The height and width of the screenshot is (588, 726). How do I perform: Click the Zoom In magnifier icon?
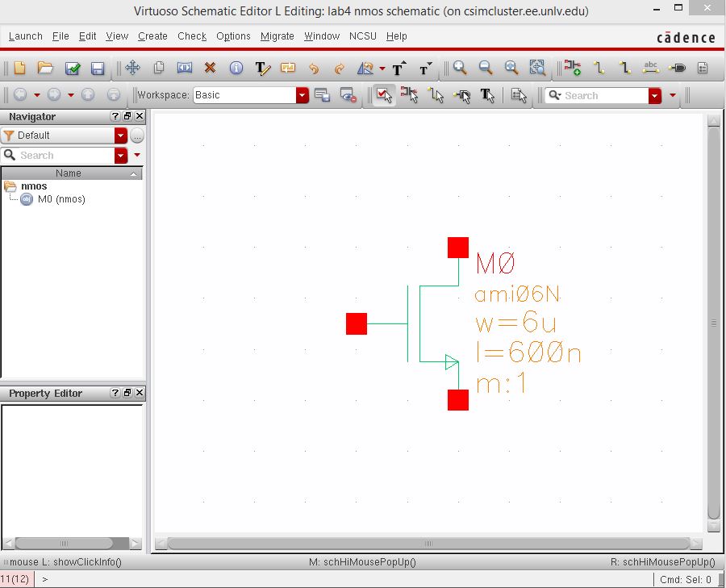coord(460,69)
